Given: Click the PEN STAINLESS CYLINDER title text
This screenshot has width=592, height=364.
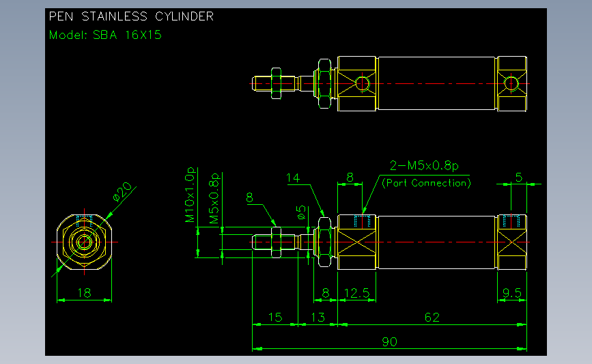Looking at the screenshot, I should [131, 16].
